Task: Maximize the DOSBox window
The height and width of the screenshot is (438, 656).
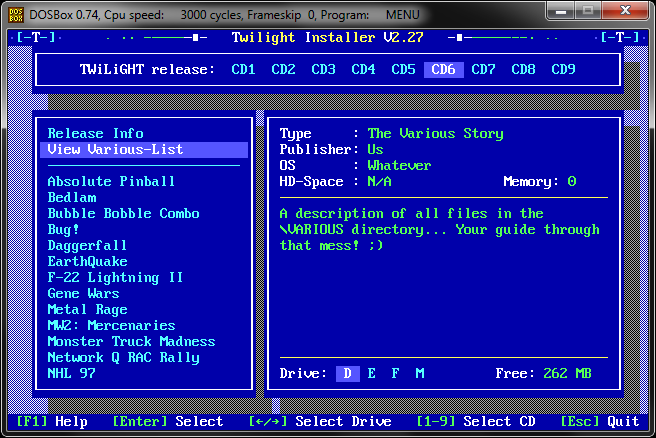Action: [x=587, y=11]
